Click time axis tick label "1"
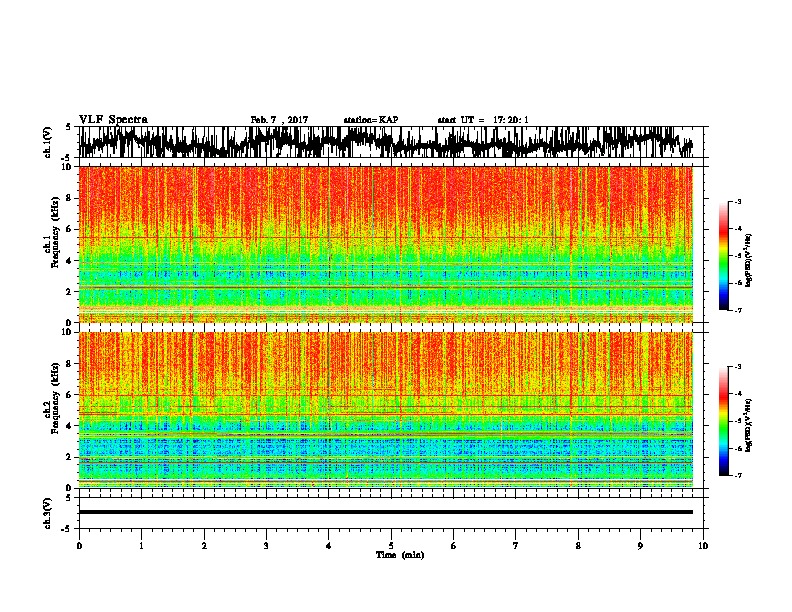The height and width of the screenshot is (612, 792). (x=141, y=546)
